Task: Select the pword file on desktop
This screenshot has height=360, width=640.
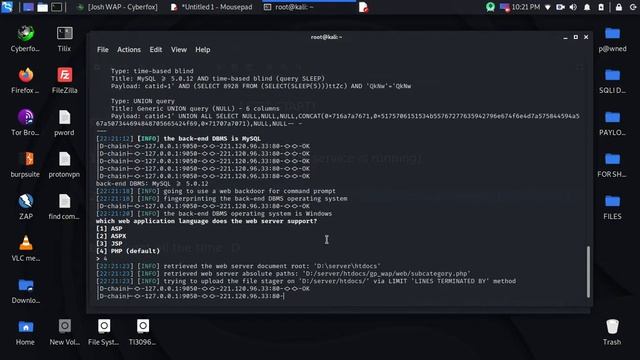Action: (x=64, y=123)
